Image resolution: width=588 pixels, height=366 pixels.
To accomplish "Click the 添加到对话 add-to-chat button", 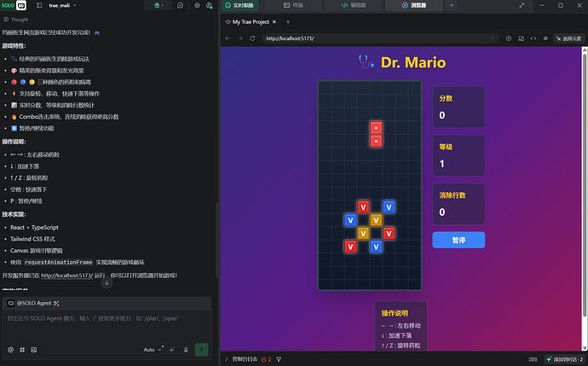I will coord(565,359).
